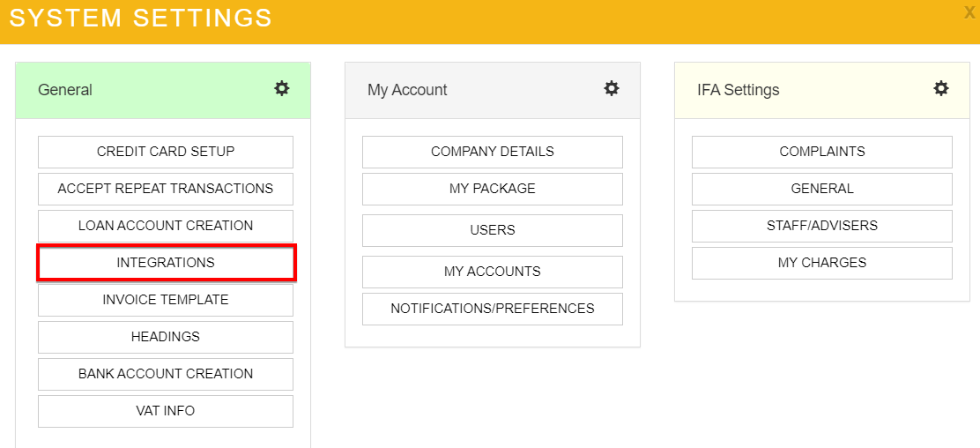This screenshot has height=448, width=980.
Task: Open Complaints in IFA Settings
Action: pyautogui.click(x=822, y=152)
